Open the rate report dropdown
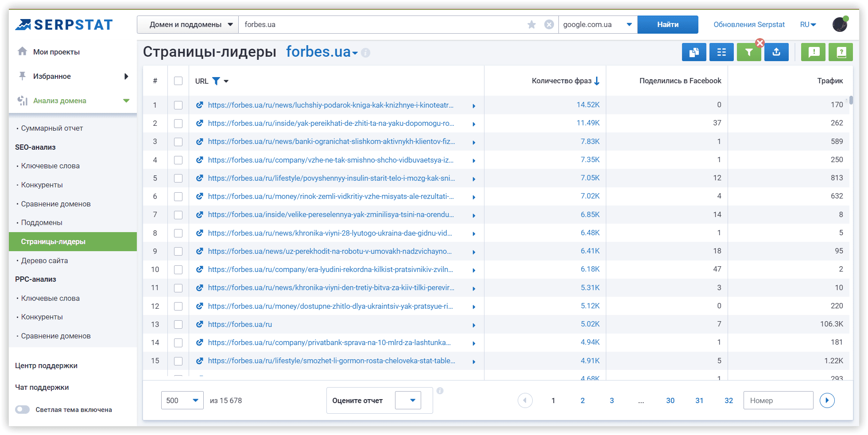The width and height of the screenshot is (868, 435). pos(408,400)
